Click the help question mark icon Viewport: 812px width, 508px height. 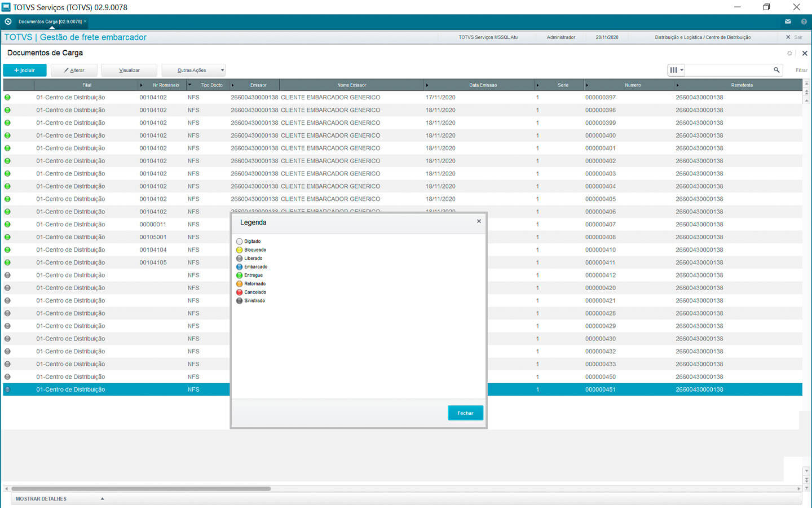tap(804, 21)
